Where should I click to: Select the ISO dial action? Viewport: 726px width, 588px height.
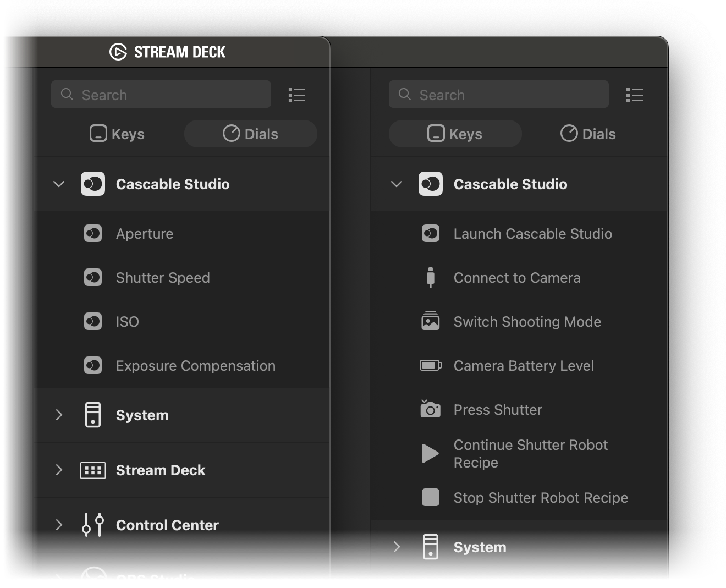tap(127, 322)
